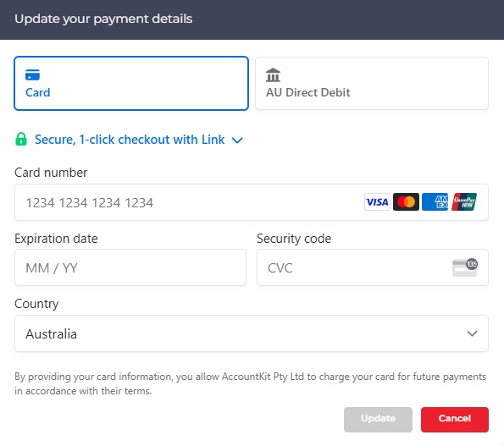
Task: Click the bank building icon
Action: coord(273,75)
